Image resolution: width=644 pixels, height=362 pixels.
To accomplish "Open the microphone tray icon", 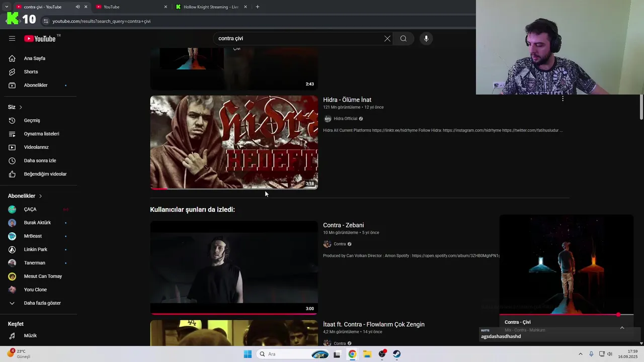I will click(591, 354).
